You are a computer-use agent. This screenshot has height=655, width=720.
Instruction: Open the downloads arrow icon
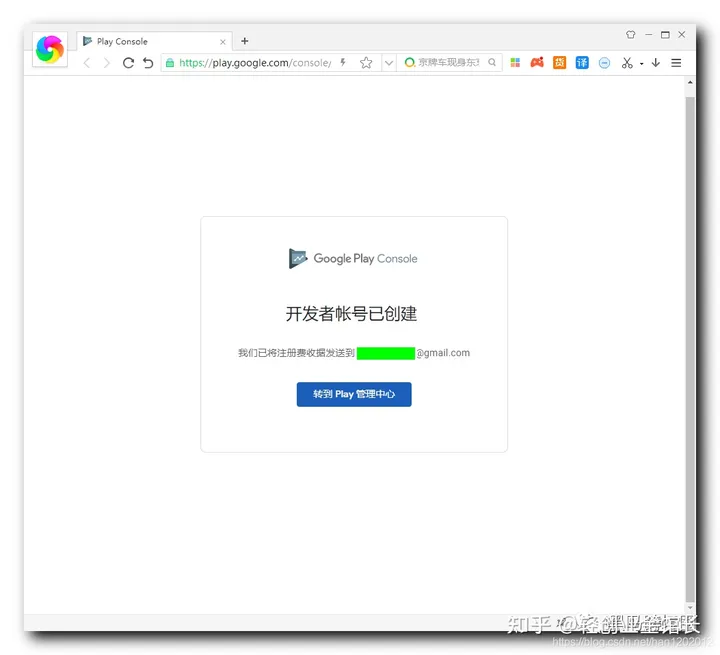coord(656,62)
